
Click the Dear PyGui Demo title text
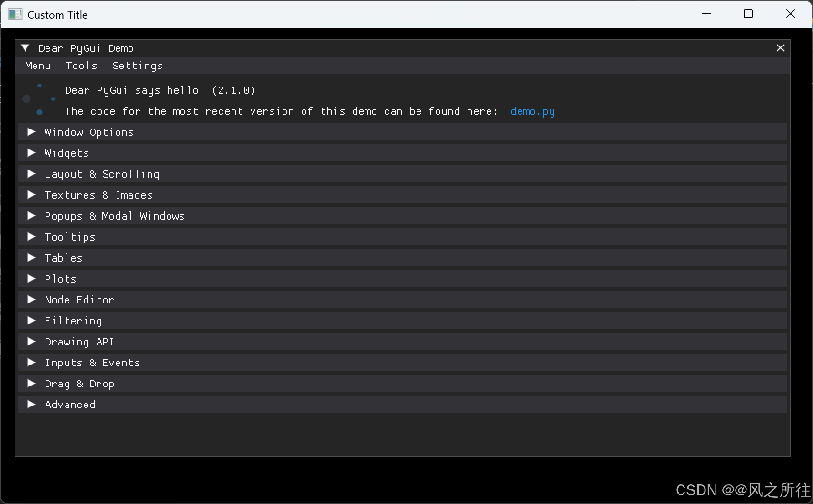coord(86,48)
